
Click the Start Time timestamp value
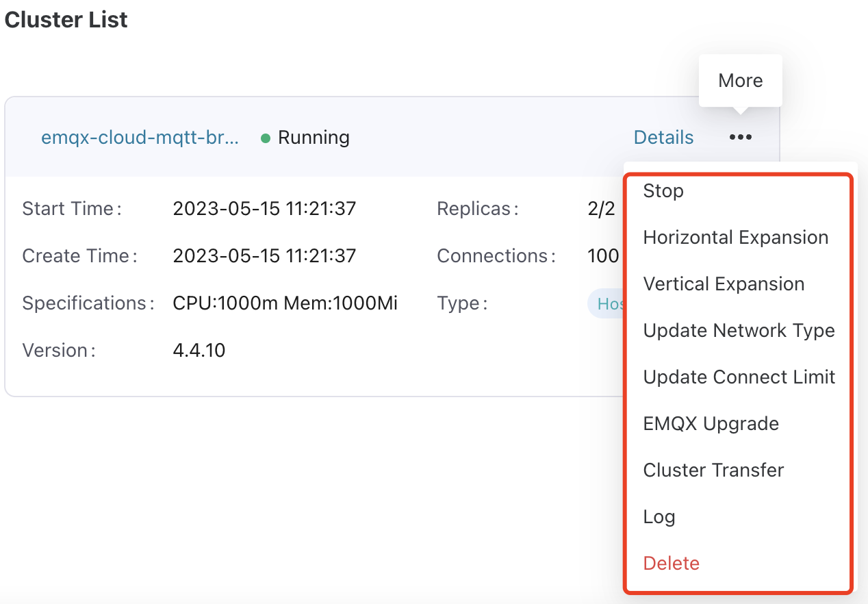point(264,209)
